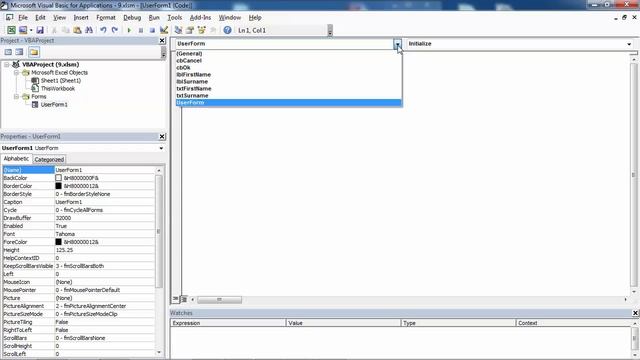Click the Toolbox icon in the toolbar
The height and width of the screenshot is (360, 640).
pos(213,30)
